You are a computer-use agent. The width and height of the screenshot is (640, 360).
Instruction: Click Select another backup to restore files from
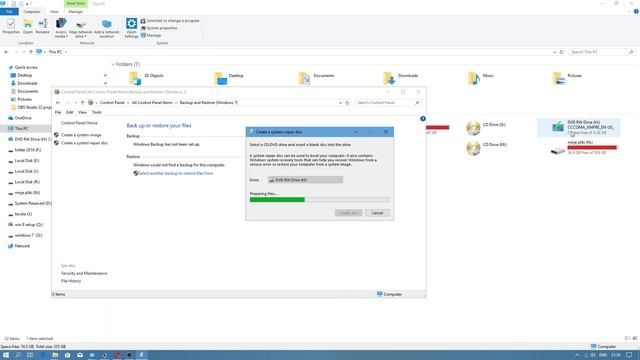coord(176,173)
